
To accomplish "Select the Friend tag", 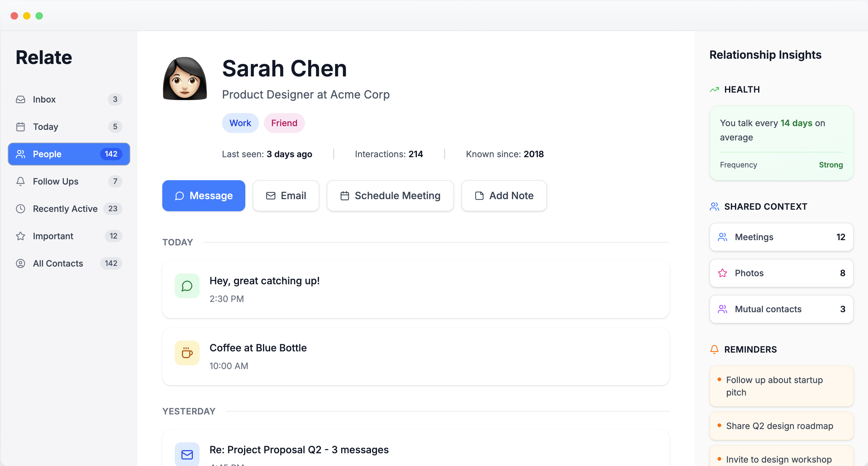I will pyautogui.click(x=284, y=123).
